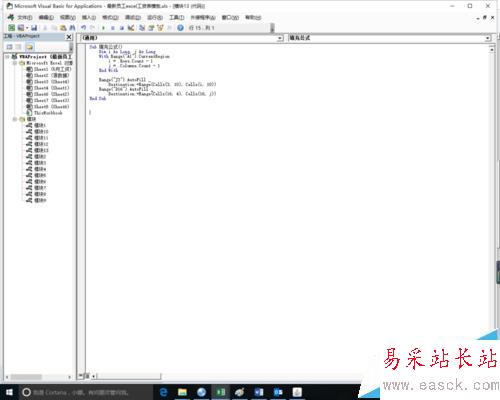This screenshot has width=500, height=400.
Task: Open File Explorer from the taskbar
Action: click(x=182, y=392)
